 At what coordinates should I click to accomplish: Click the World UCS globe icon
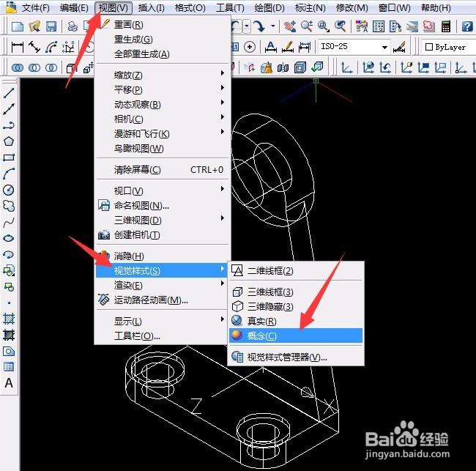[369, 67]
